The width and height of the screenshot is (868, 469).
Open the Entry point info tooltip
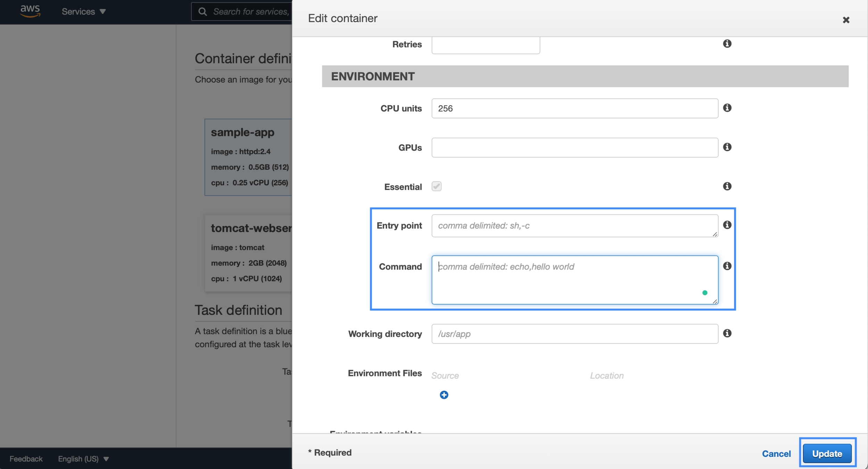coord(727,225)
